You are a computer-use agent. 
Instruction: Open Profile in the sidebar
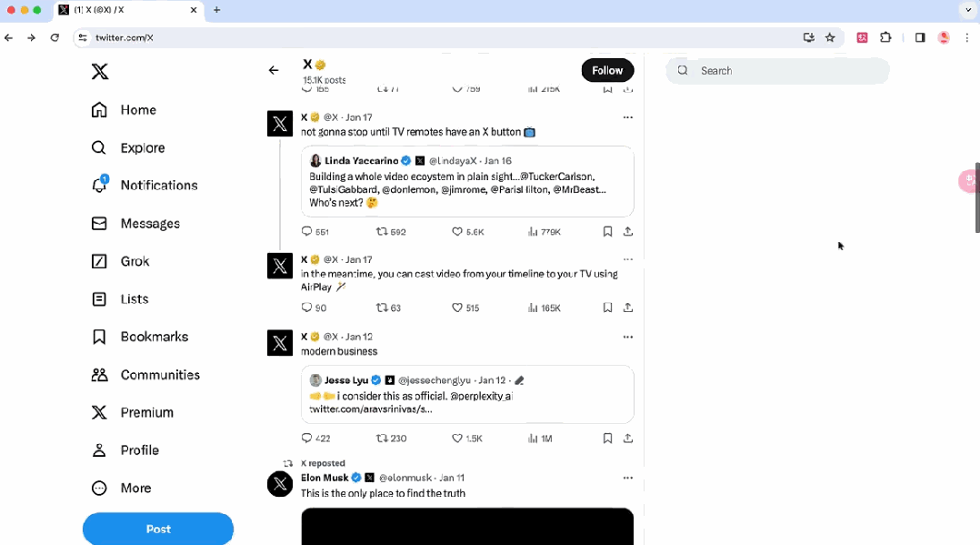[125, 449]
